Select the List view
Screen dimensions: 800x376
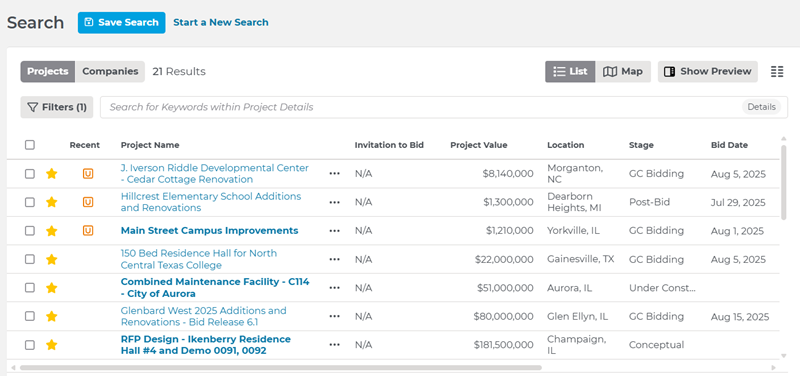pyautogui.click(x=570, y=71)
